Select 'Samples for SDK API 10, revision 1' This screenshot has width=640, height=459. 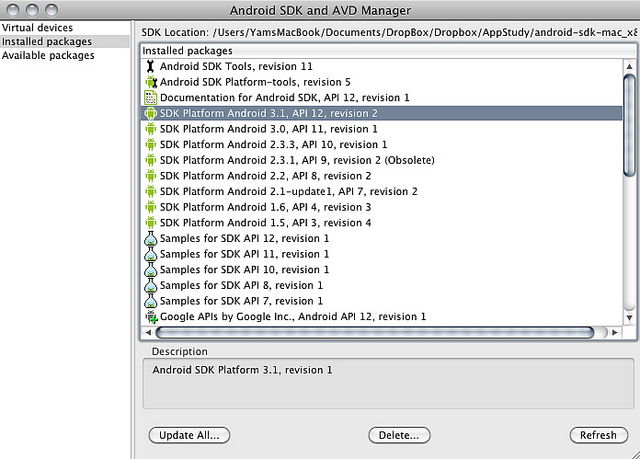[x=382, y=270]
